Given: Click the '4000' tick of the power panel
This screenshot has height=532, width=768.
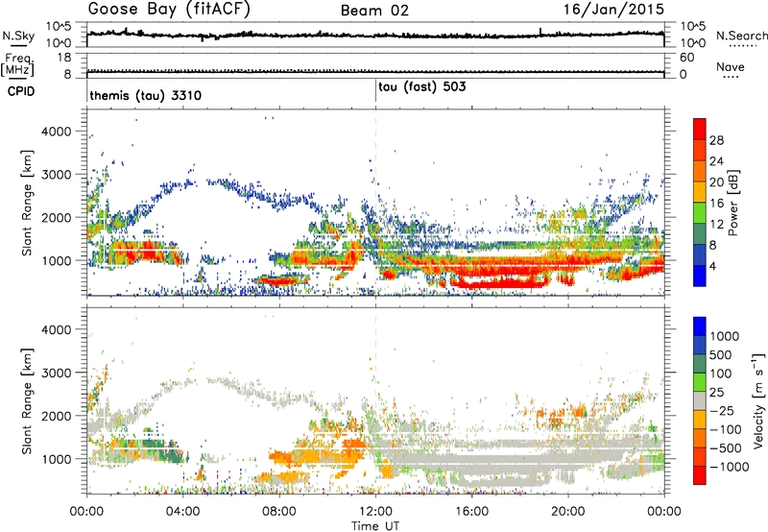Looking at the screenshot, I should pyautogui.click(x=57, y=132).
